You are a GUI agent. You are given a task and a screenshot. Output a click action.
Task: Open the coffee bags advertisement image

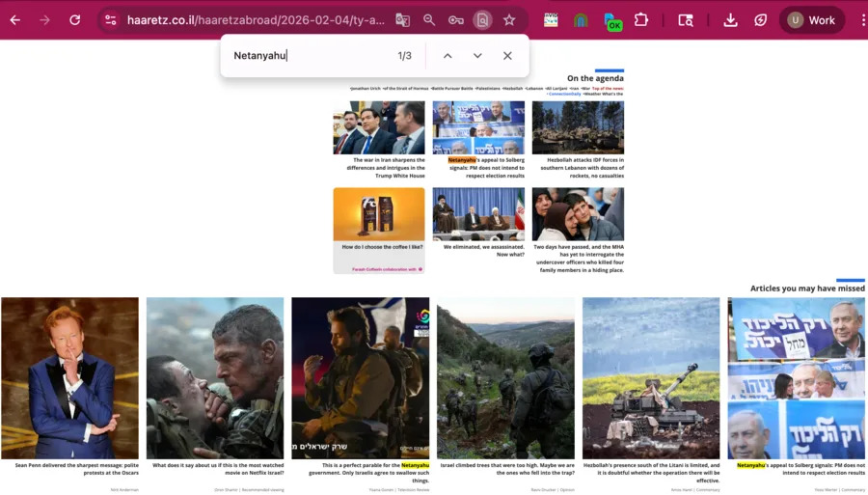click(379, 213)
